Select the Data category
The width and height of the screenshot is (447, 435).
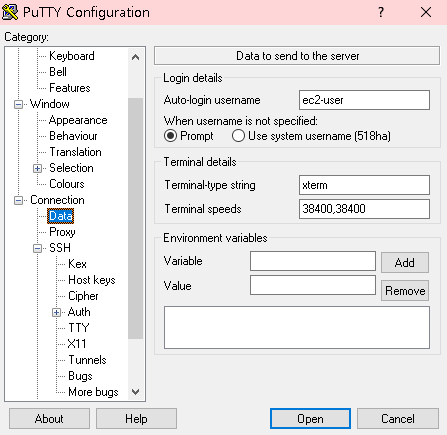tap(60, 216)
